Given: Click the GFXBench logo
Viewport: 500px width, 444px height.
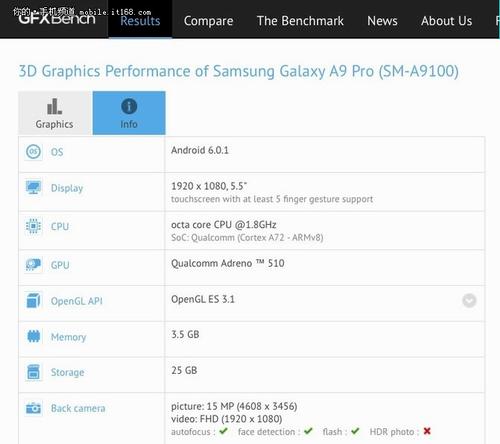Looking at the screenshot, I should point(57,18).
